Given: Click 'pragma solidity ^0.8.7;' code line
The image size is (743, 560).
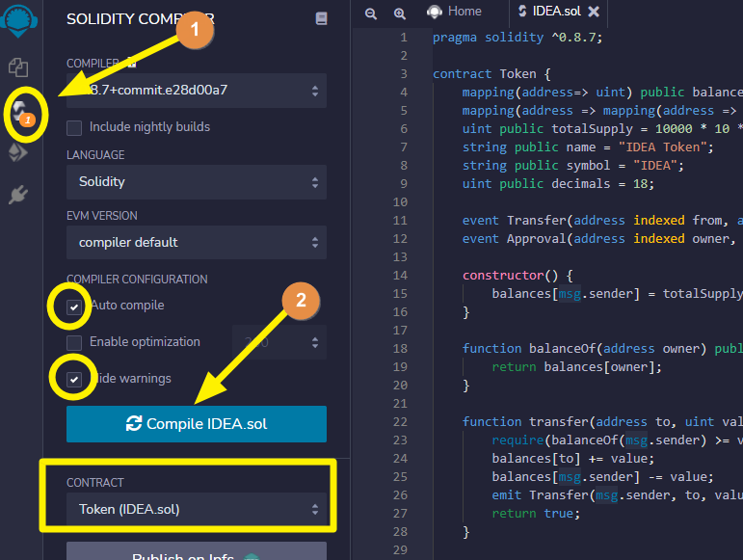Looking at the screenshot, I should [517, 38].
